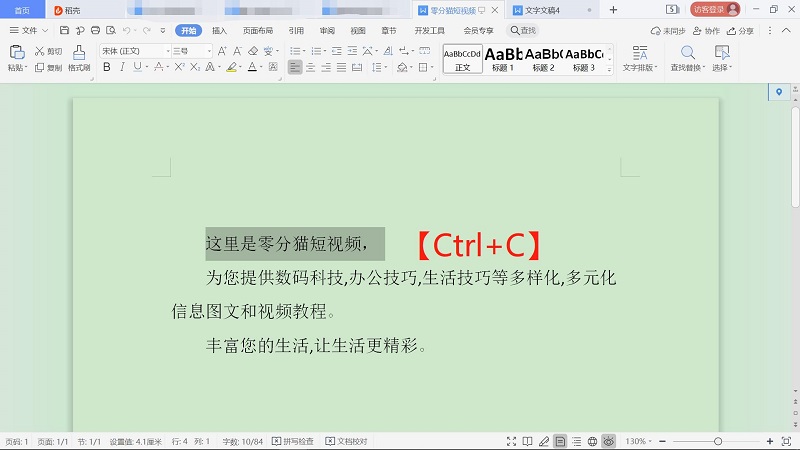Click the eye protection mode icon in status bar
The image size is (800, 450).
click(608, 441)
